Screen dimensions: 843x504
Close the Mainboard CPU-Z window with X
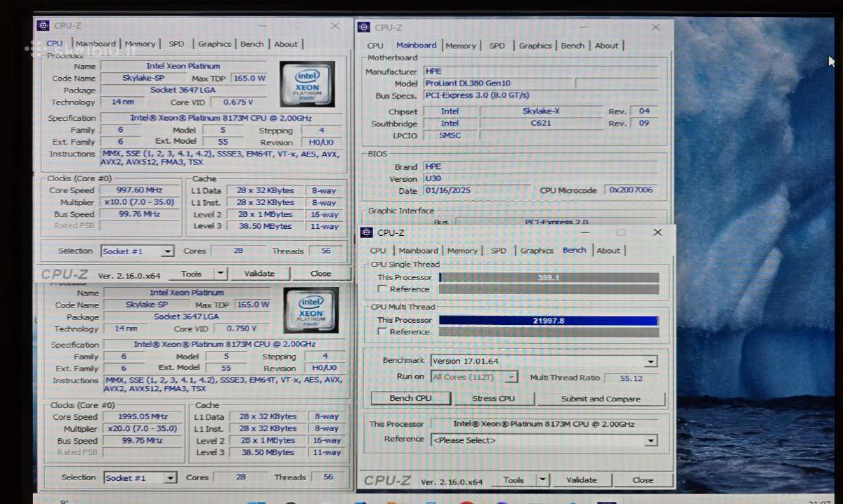point(655,27)
